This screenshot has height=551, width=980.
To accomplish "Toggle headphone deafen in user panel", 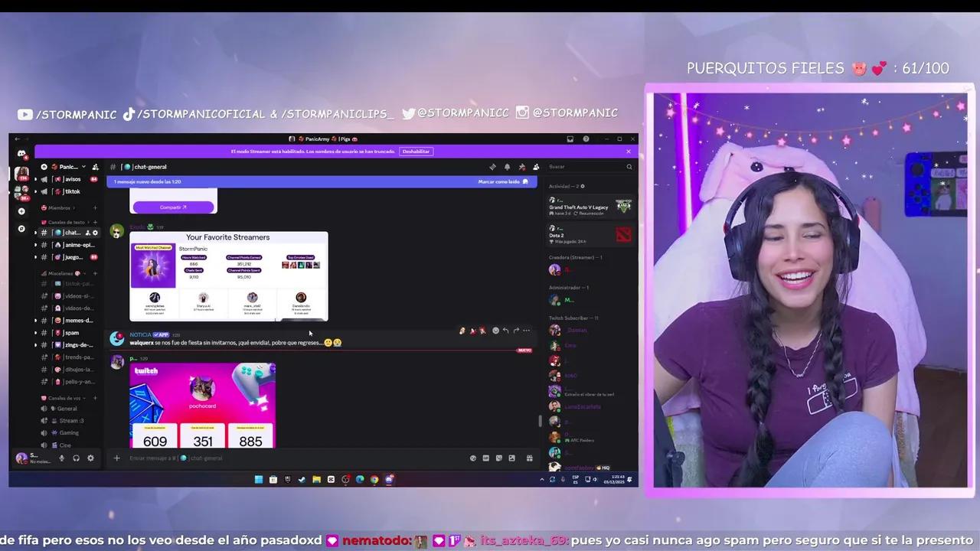I will pos(76,458).
